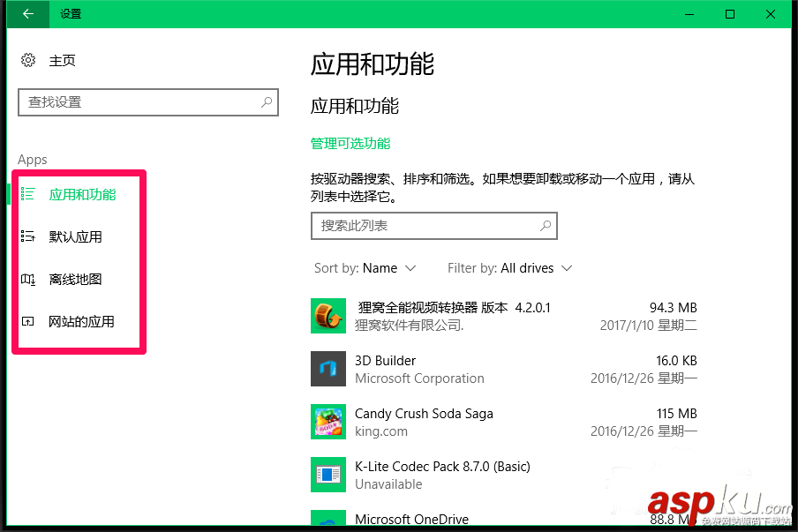This screenshot has width=798, height=532.
Task: Maximize the 设置 window
Action: 730,14
